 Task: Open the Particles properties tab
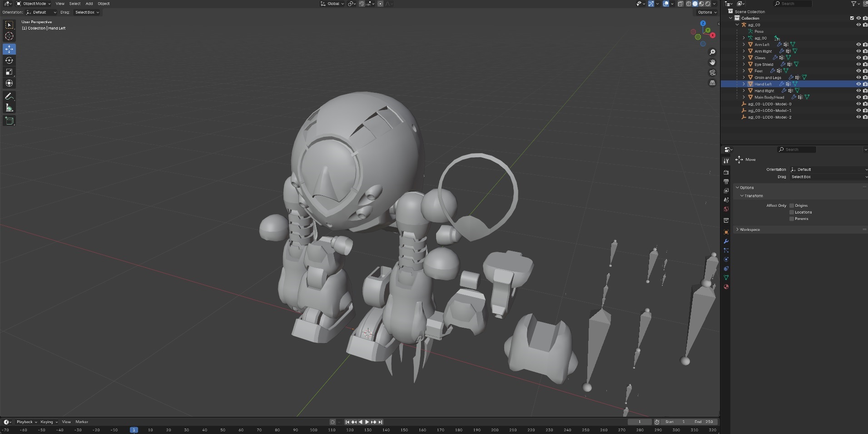pyautogui.click(x=726, y=250)
